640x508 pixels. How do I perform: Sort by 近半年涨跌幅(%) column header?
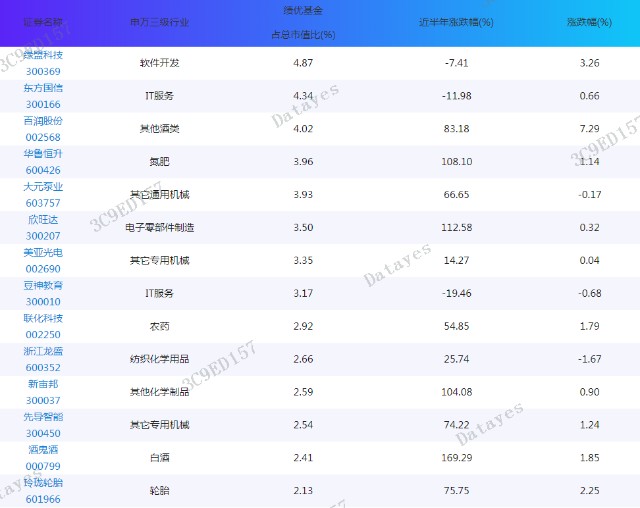456,22
